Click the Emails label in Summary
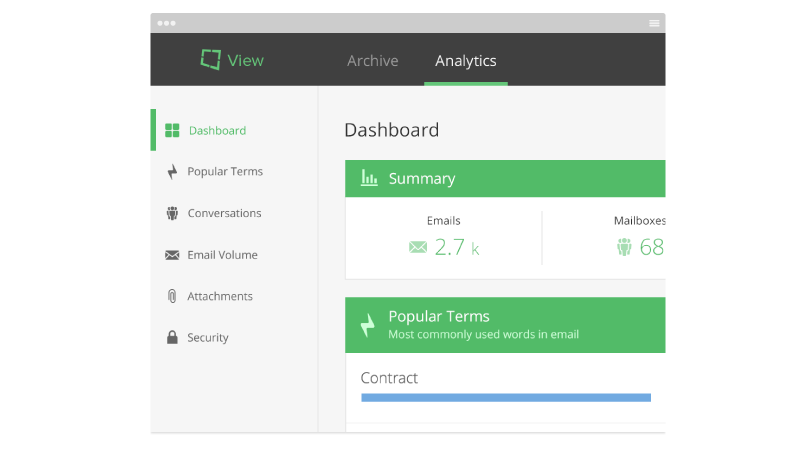Viewport: 800px width, 450px height. pyautogui.click(x=443, y=221)
